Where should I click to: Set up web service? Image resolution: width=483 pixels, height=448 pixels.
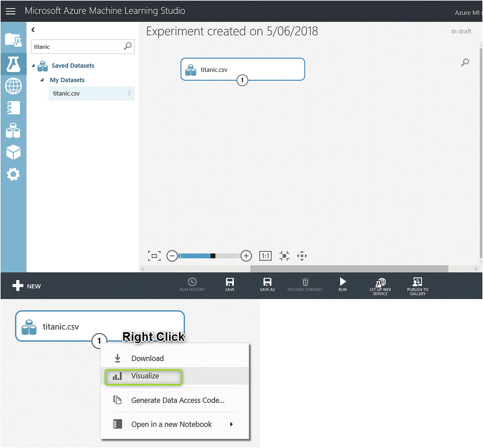(380, 287)
